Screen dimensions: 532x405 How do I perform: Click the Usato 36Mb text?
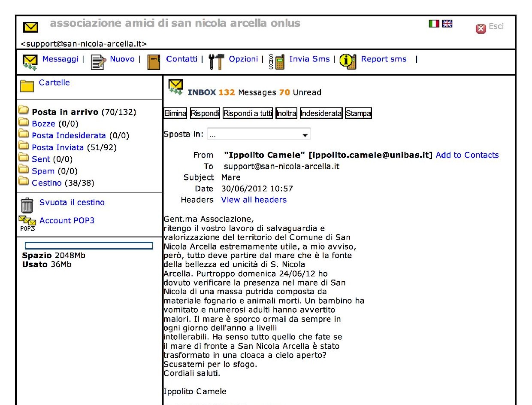pos(47,264)
